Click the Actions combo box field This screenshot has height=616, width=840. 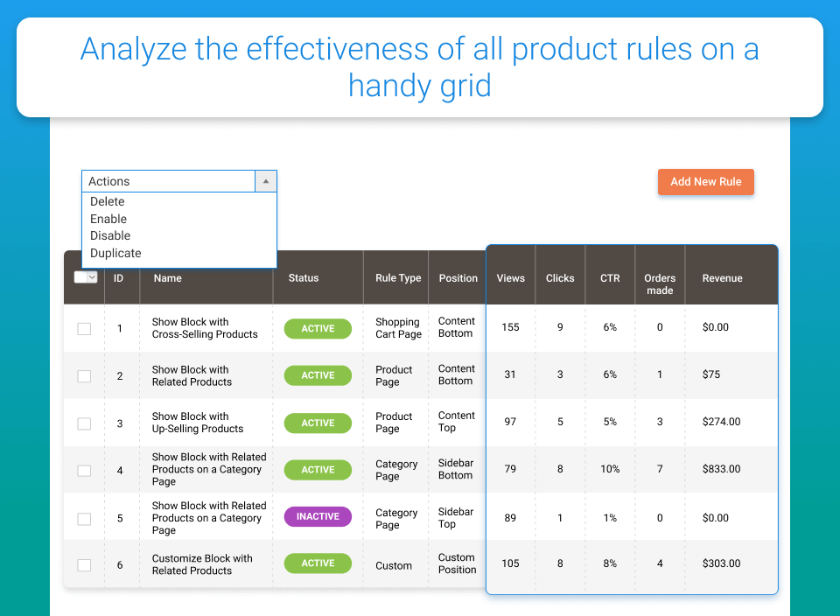click(x=178, y=181)
